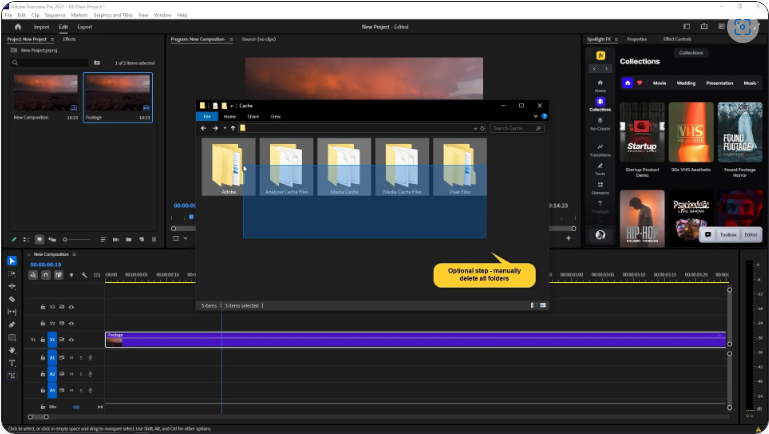Viewport: 769px width, 434px height.
Task: Toggle V2 track output eye
Action: (72, 324)
